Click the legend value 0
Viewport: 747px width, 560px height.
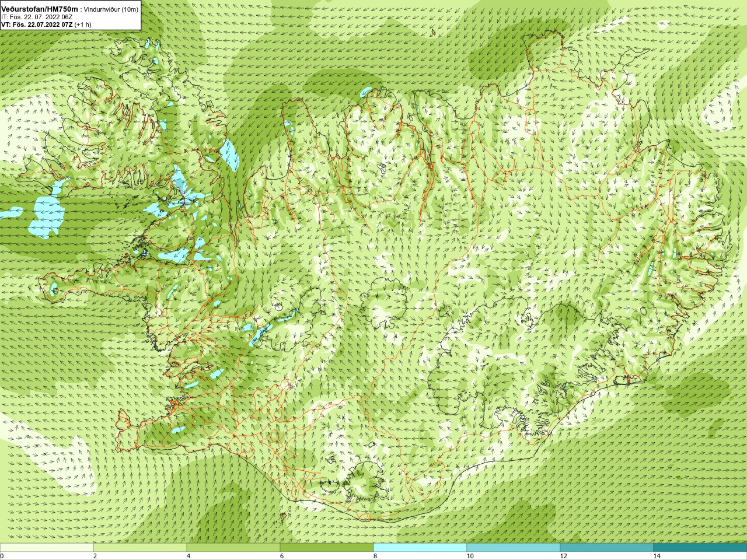pos(2,556)
